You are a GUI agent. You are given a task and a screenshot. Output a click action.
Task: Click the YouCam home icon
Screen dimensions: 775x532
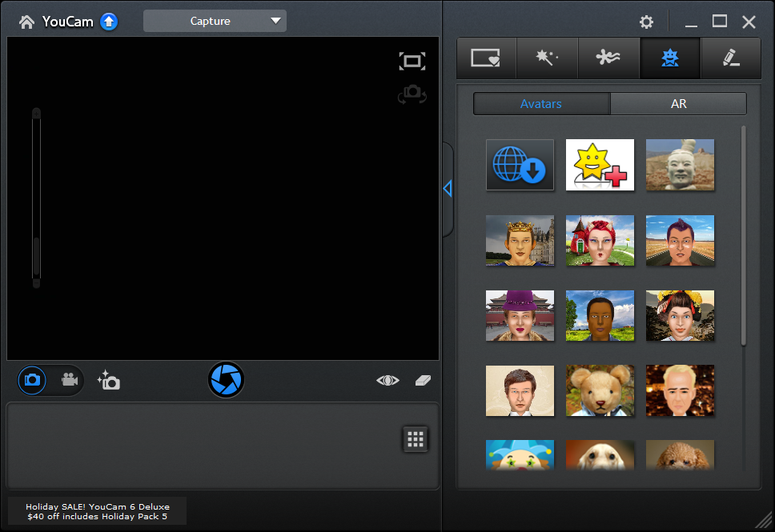click(x=26, y=22)
